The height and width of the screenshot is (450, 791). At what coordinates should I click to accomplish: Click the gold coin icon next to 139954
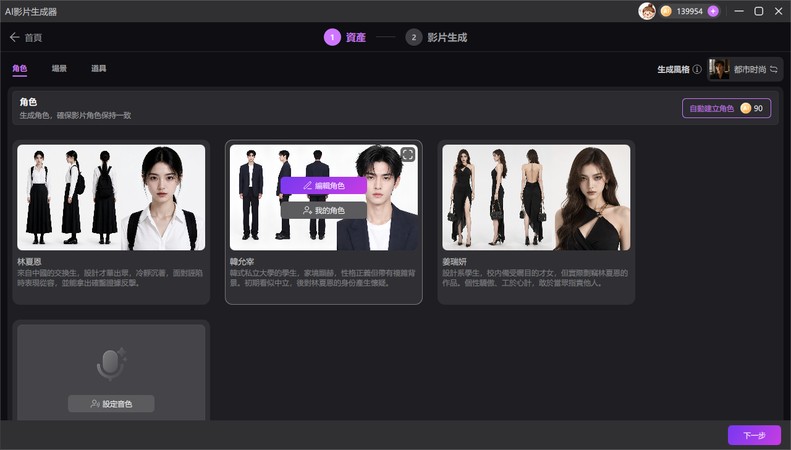(x=666, y=11)
